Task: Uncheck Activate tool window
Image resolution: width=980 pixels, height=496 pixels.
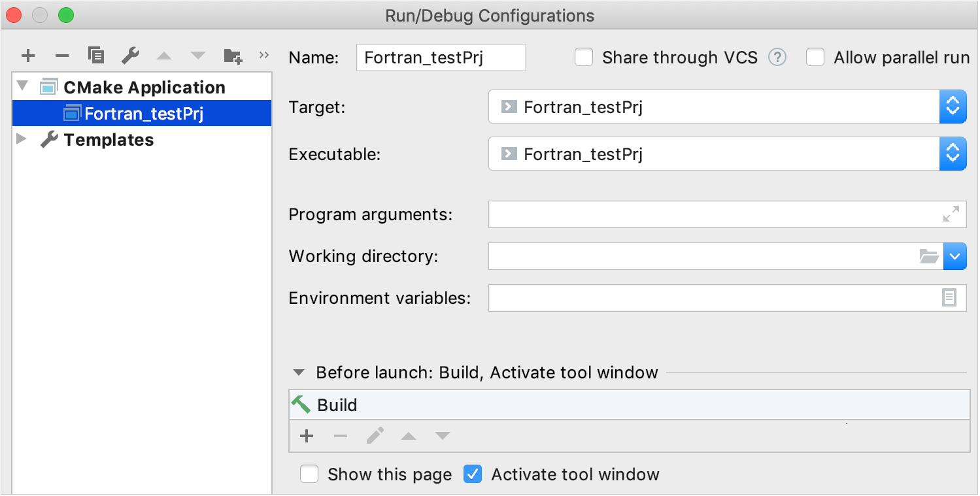Action: point(473,474)
